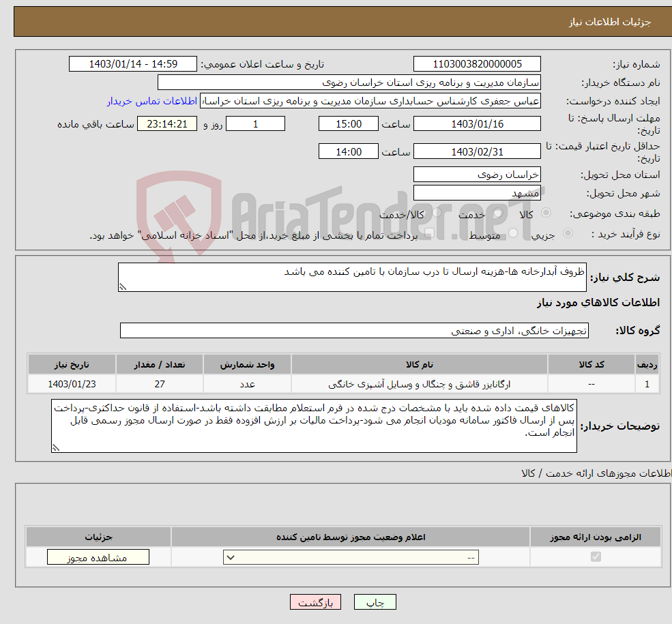Click the ردیف column header
672x624 pixels.
click(x=647, y=364)
